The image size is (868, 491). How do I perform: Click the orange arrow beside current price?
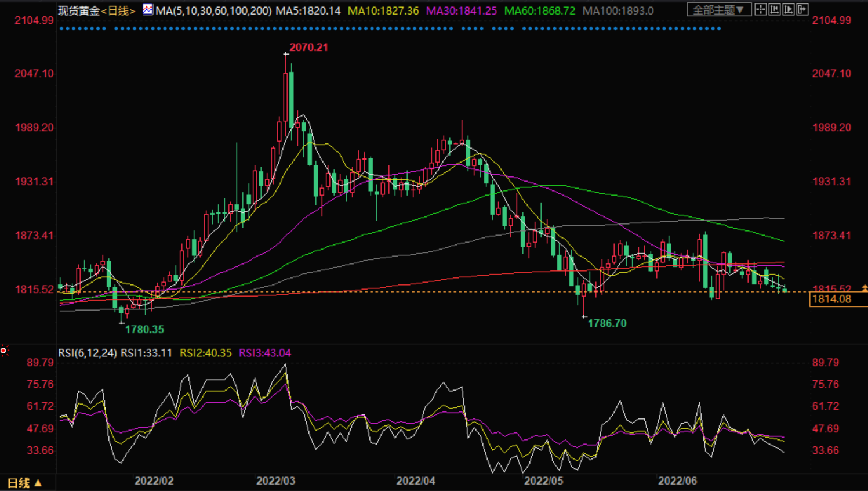[864, 288]
